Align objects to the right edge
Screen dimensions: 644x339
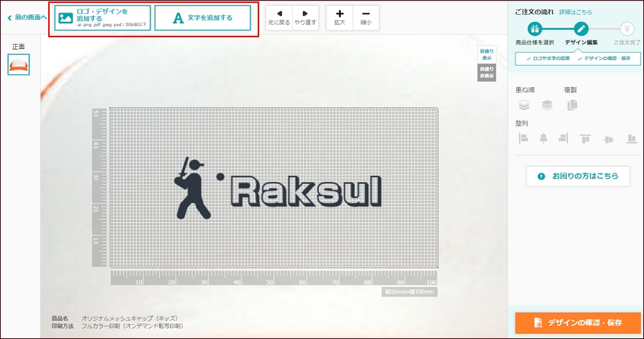[564, 139]
